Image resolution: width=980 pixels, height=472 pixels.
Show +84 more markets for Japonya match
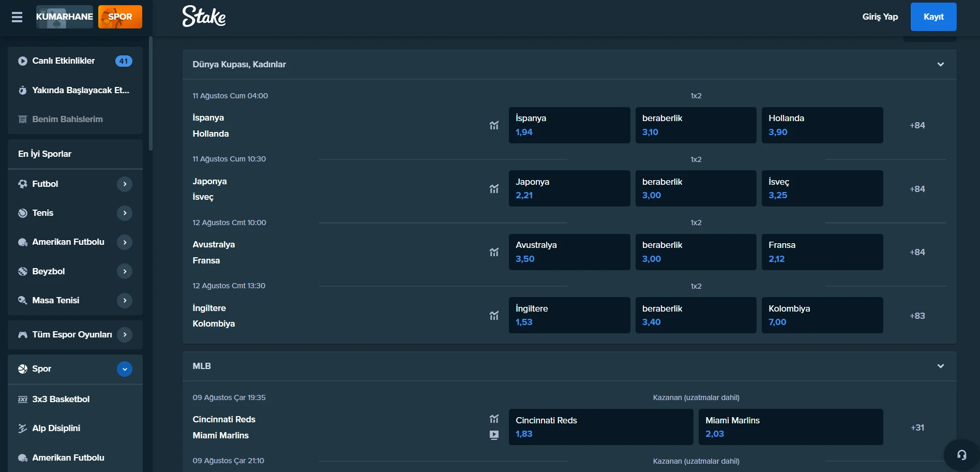tap(917, 189)
